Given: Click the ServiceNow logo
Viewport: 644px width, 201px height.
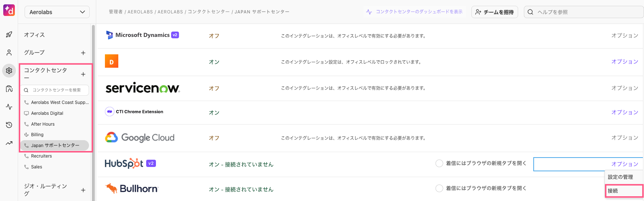Looking at the screenshot, I should coord(143,88).
